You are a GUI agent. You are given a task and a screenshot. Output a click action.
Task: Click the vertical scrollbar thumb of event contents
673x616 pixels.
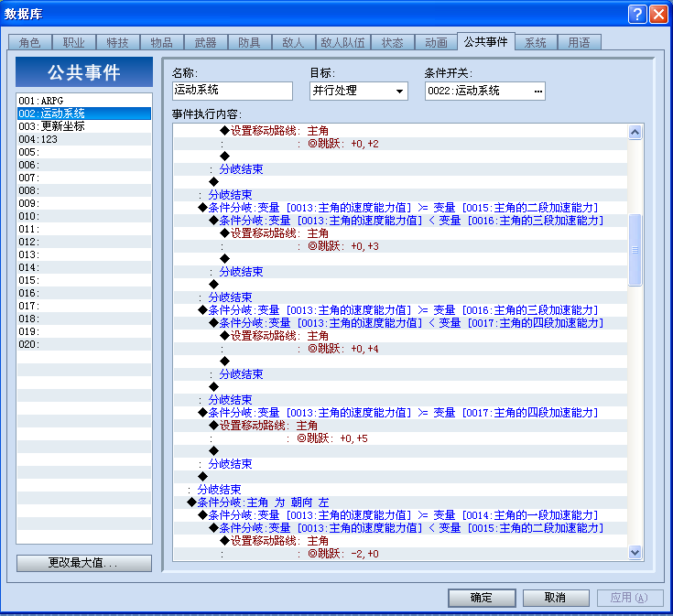click(x=635, y=250)
